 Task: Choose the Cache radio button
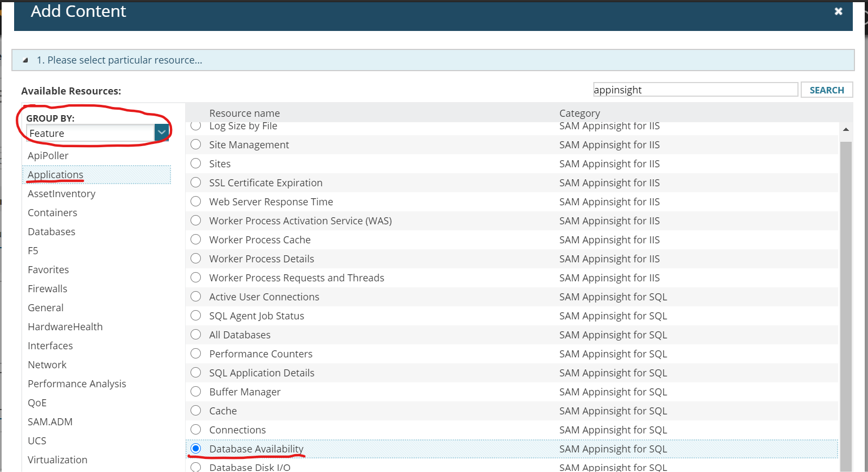(196, 411)
